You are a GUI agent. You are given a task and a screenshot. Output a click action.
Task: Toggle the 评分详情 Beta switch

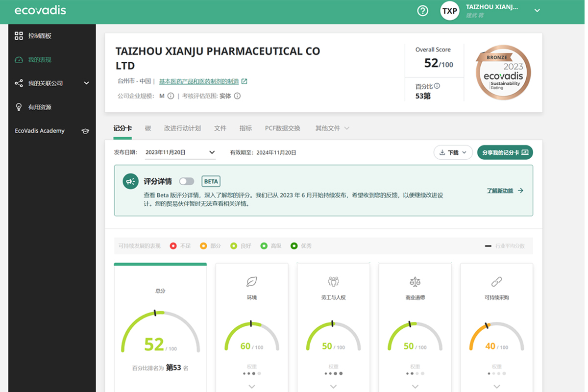click(x=186, y=181)
